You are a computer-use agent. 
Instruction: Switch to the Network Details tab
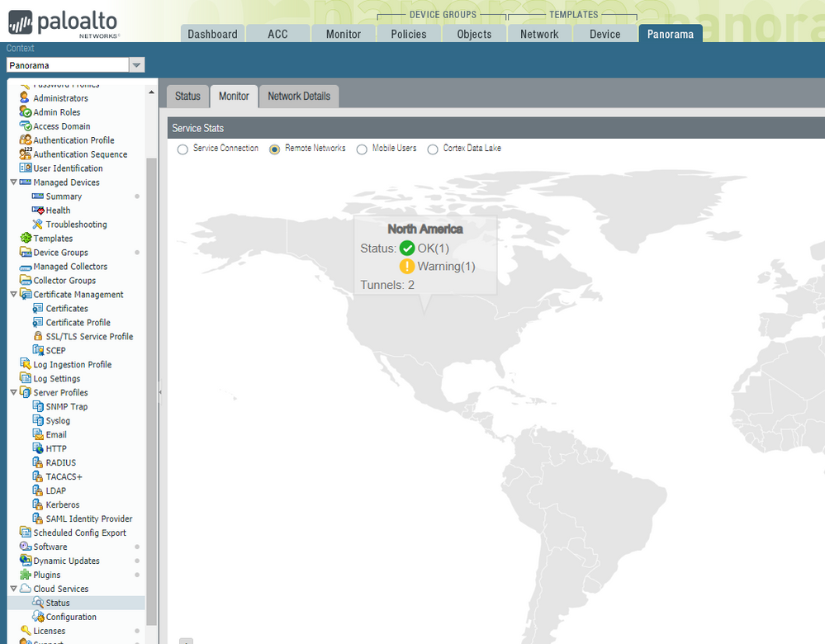pos(298,97)
